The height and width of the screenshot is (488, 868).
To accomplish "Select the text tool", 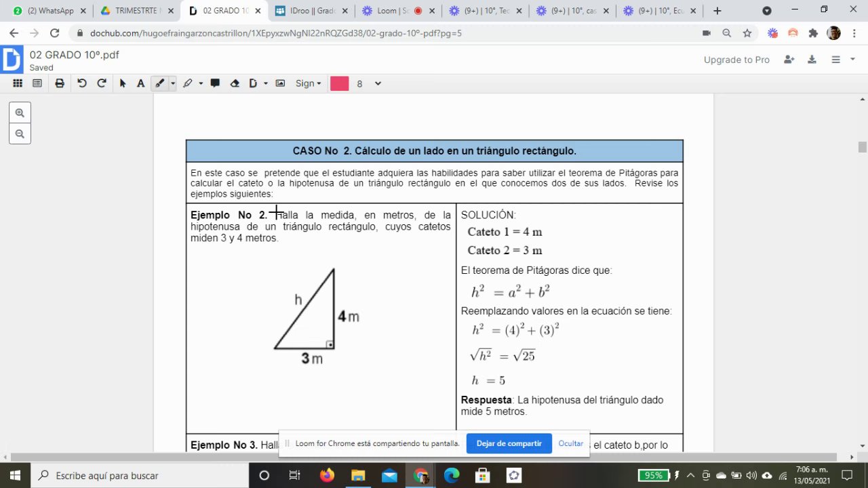I will (x=140, y=83).
